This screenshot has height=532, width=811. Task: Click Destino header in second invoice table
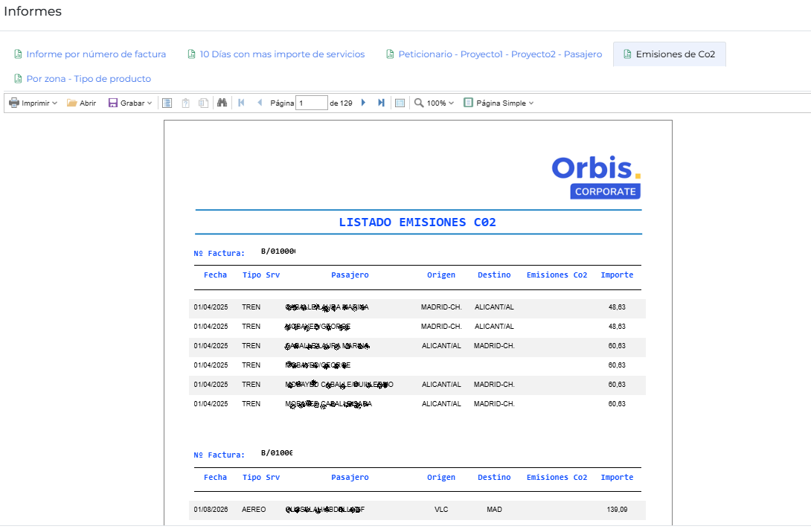click(495, 477)
